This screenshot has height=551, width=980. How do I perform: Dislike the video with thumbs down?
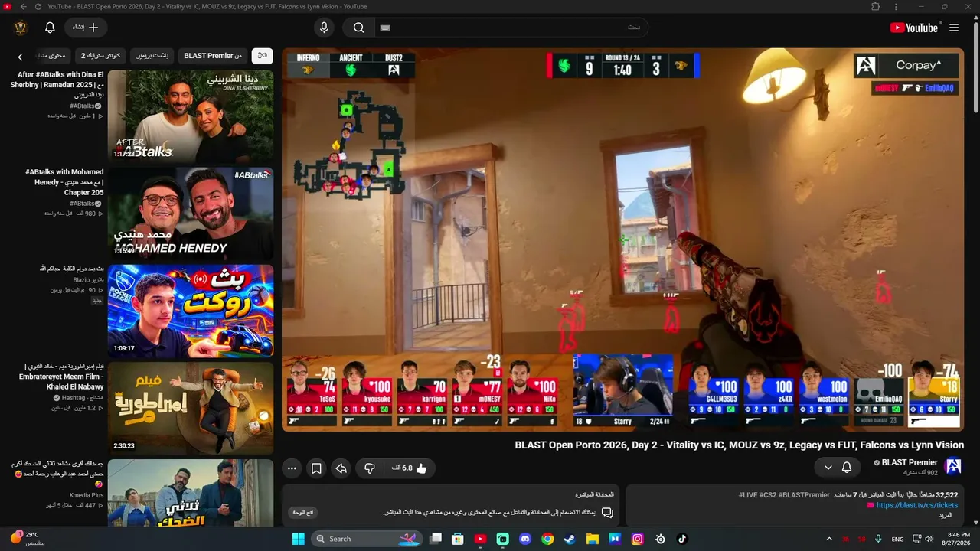coord(370,468)
